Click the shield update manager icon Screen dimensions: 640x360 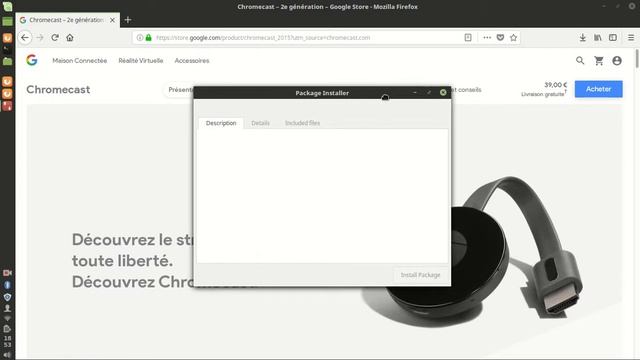coord(7,297)
